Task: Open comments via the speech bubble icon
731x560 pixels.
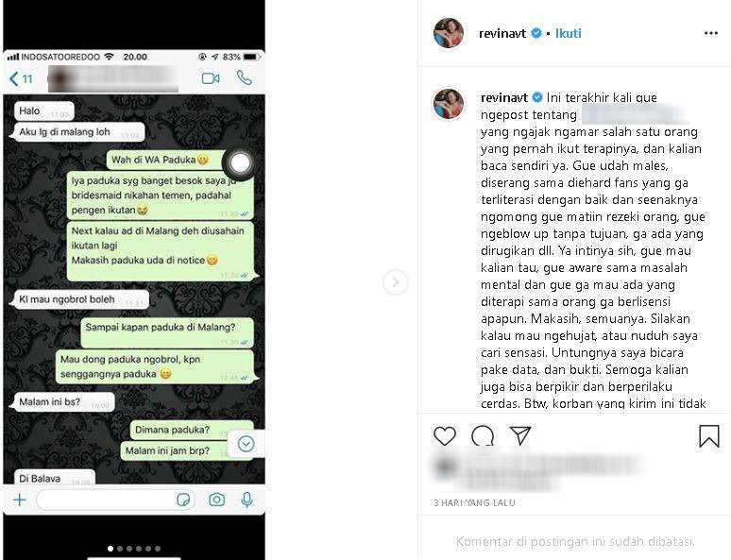Action: 483,436
